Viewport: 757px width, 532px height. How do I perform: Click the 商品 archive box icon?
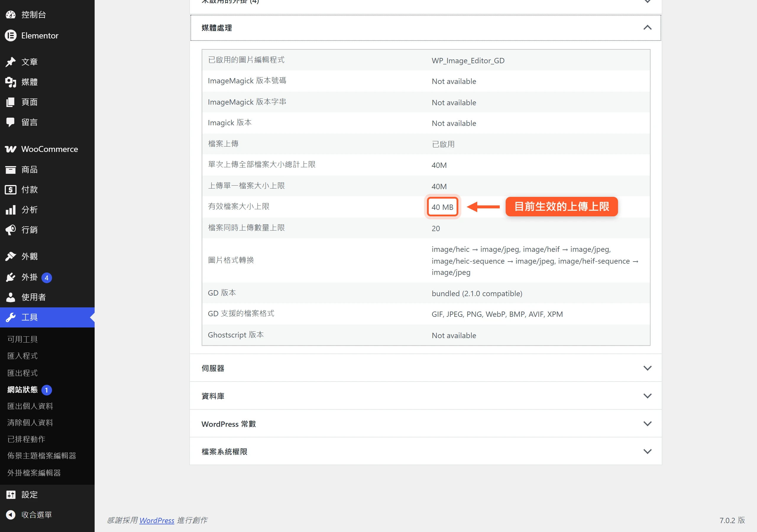[x=11, y=170]
